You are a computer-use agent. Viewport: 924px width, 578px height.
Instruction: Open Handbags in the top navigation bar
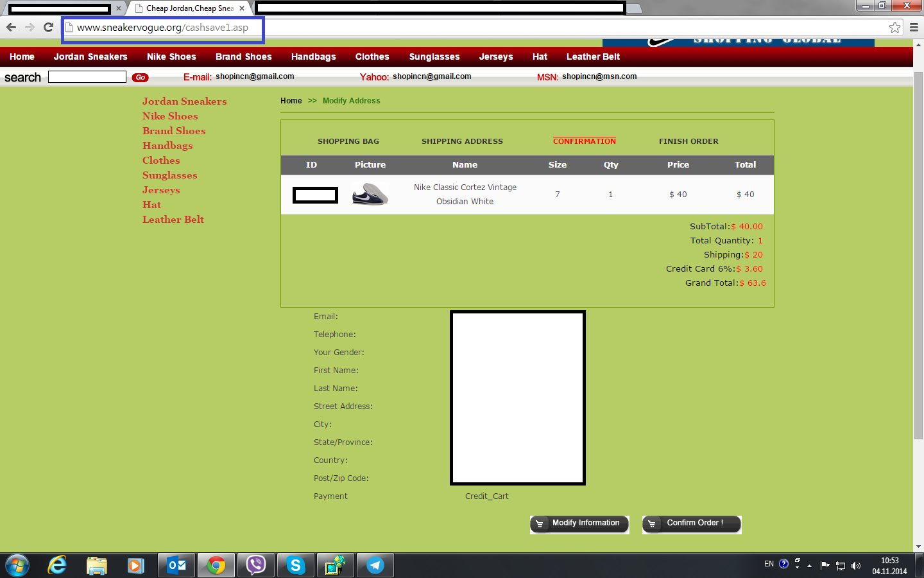coord(314,57)
